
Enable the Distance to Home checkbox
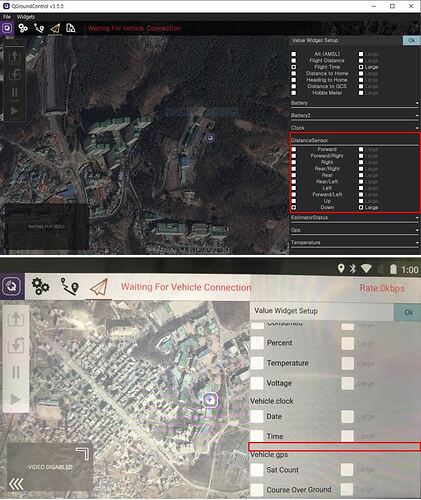[x=294, y=73]
